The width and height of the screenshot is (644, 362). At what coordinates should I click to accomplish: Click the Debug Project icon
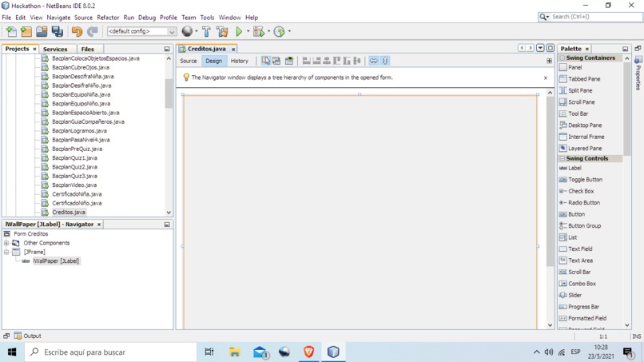259,31
